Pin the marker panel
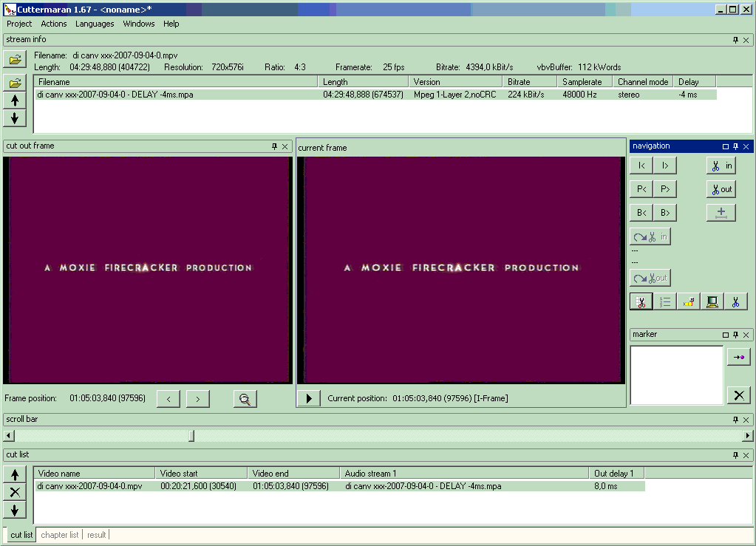Image resolution: width=756 pixels, height=546 pixels. tap(735, 335)
